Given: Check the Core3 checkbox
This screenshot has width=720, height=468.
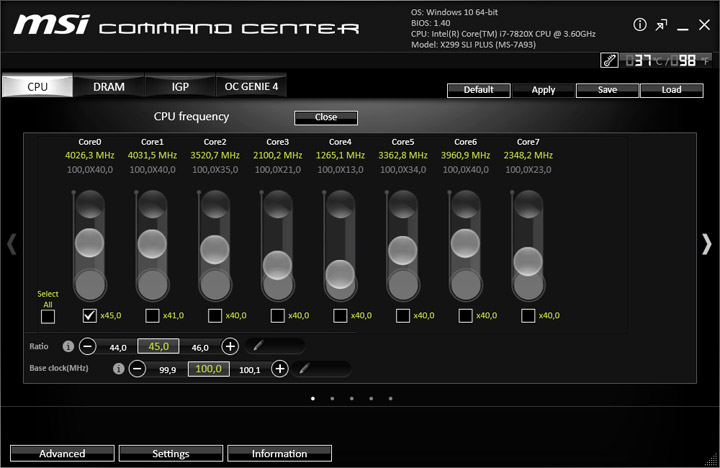Looking at the screenshot, I should tap(277, 316).
